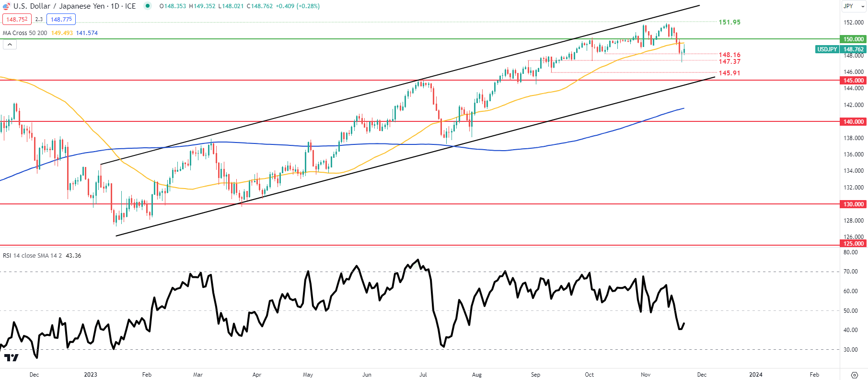Image resolution: width=868 pixels, height=380 pixels.
Task: Click the red sell price 148.752 button
Action: point(17,19)
